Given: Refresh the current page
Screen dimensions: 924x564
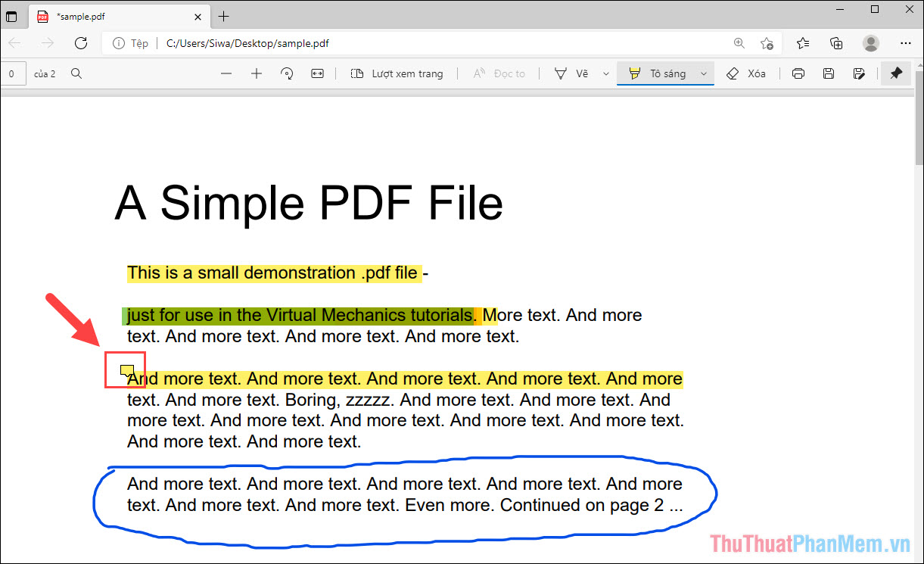Looking at the screenshot, I should 81,43.
